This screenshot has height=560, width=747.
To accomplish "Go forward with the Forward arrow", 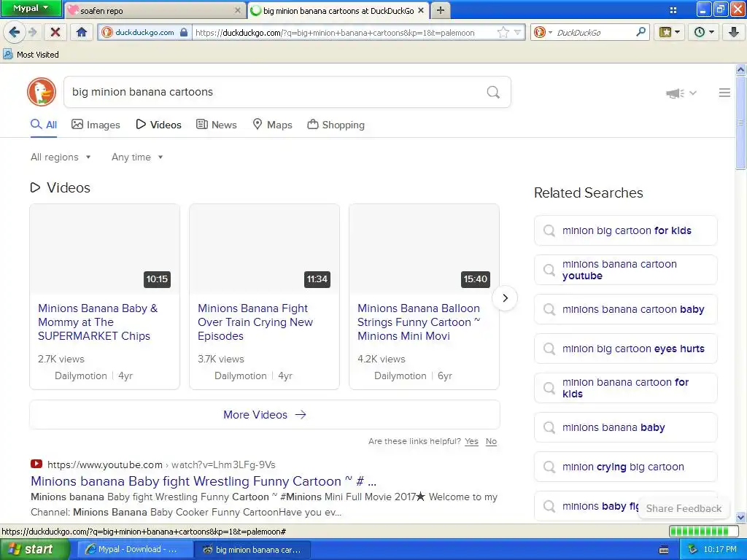I will tap(32, 32).
